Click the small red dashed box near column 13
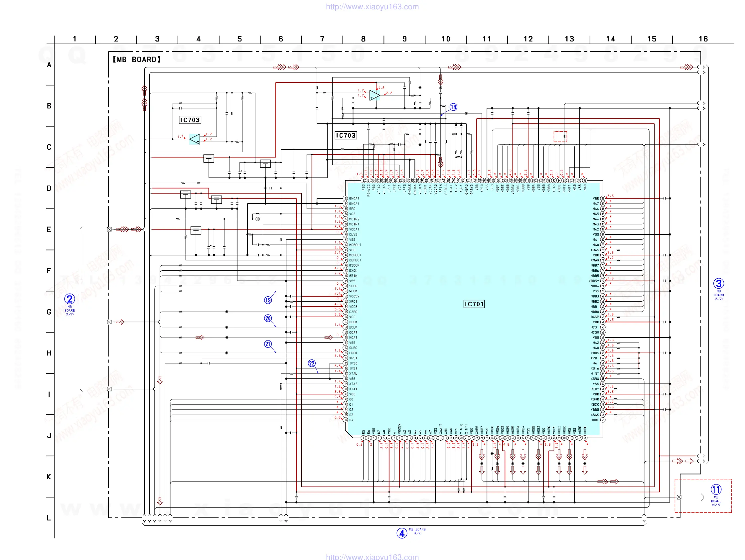Viewport: 745px width, 560px height. coord(560,136)
